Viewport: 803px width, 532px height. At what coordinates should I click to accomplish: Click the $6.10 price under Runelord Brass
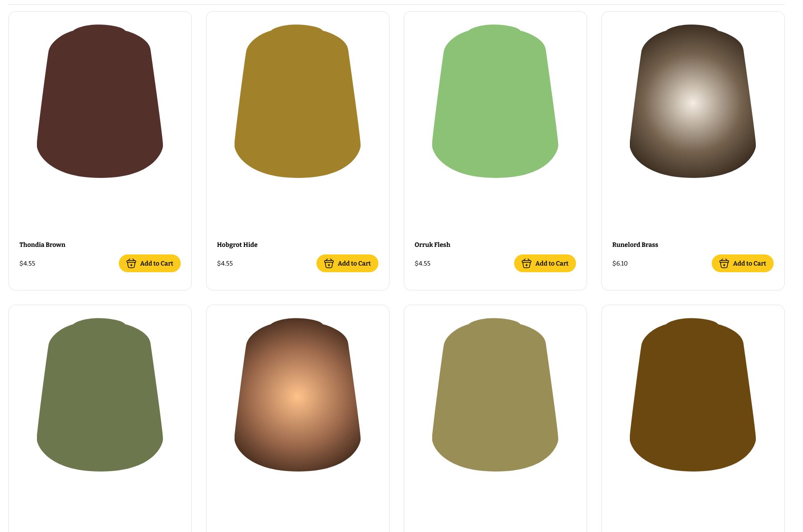click(x=620, y=263)
